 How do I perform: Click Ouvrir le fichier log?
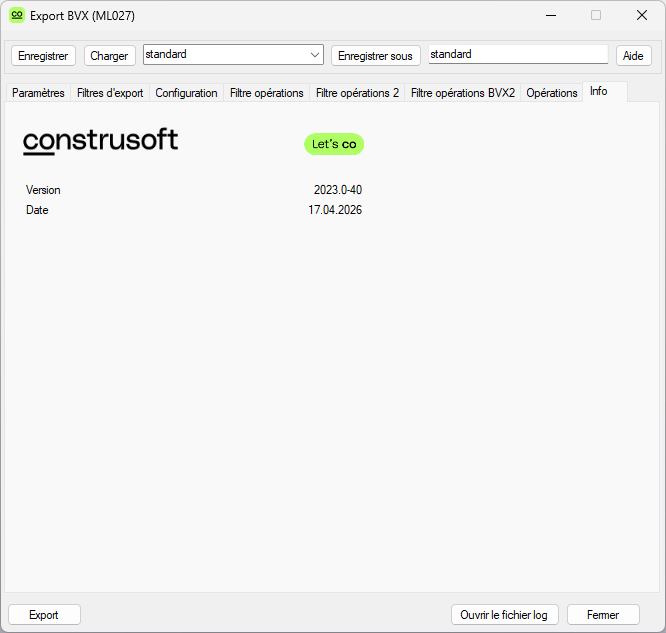pyautogui.click(x=504, y=615)
